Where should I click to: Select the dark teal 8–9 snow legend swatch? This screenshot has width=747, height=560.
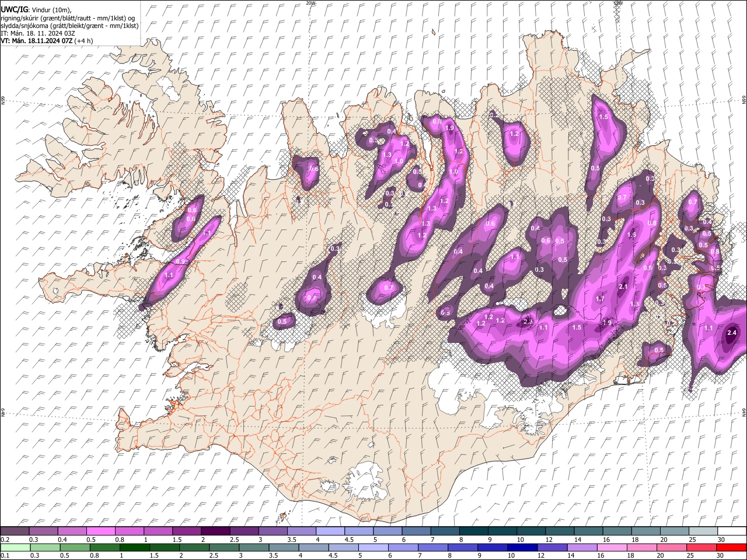pos(473,531)
